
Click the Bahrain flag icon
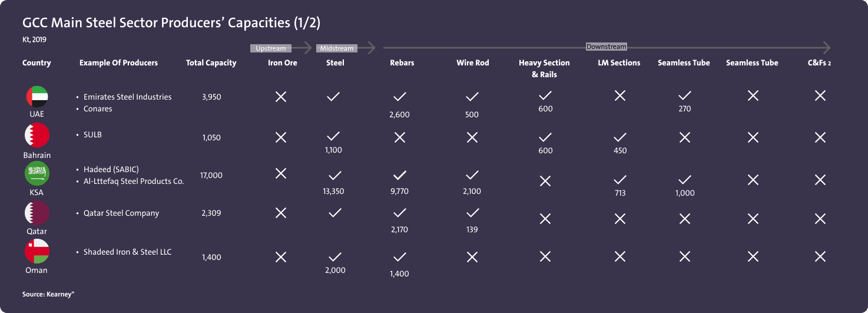(x=37, y=136)
